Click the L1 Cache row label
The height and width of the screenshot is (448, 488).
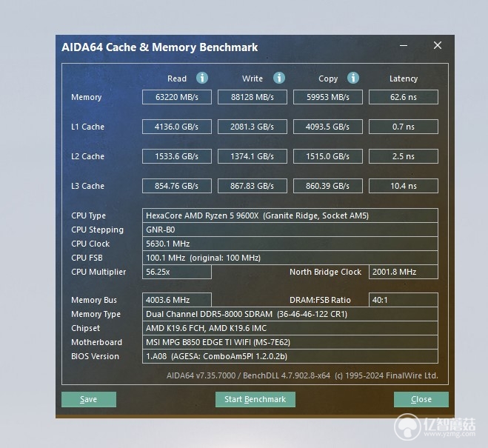pos(88,127)
